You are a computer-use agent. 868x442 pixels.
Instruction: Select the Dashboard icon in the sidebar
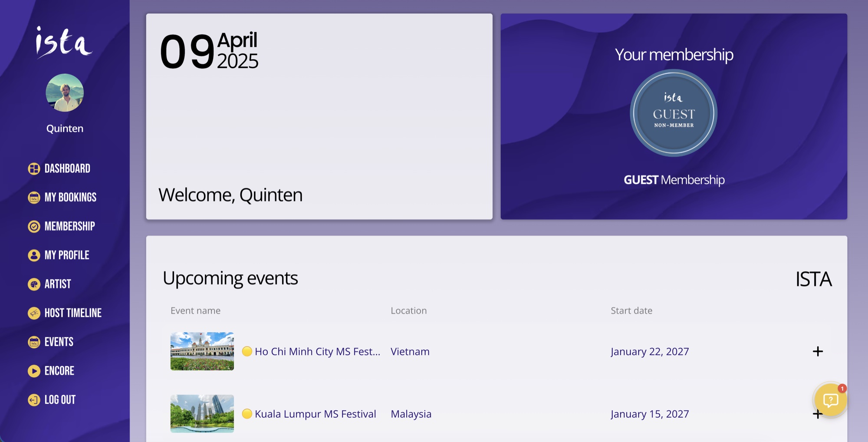point(34,168)
